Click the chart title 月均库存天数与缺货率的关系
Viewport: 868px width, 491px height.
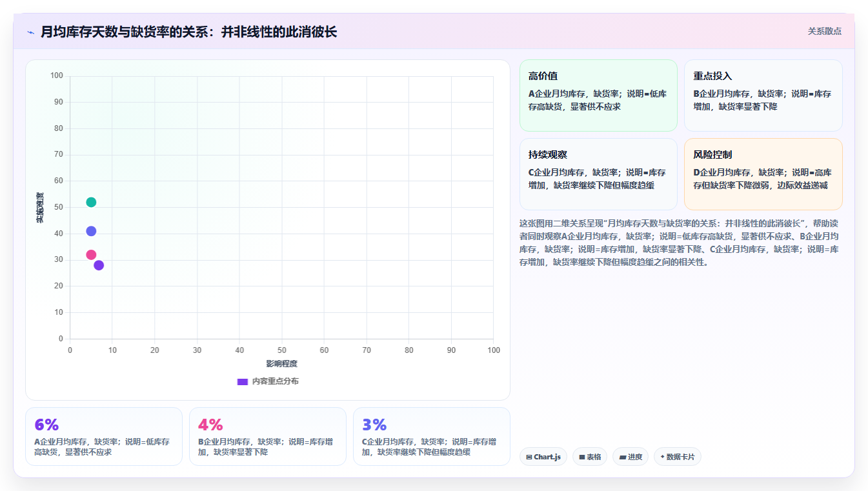[188, 32]
